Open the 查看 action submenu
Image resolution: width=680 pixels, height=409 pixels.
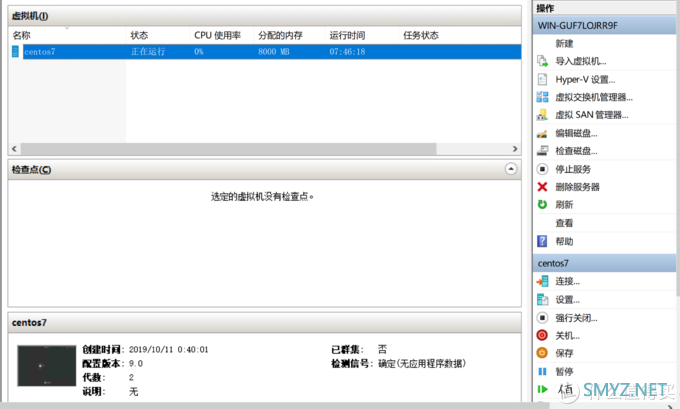[x=564, y=223]
